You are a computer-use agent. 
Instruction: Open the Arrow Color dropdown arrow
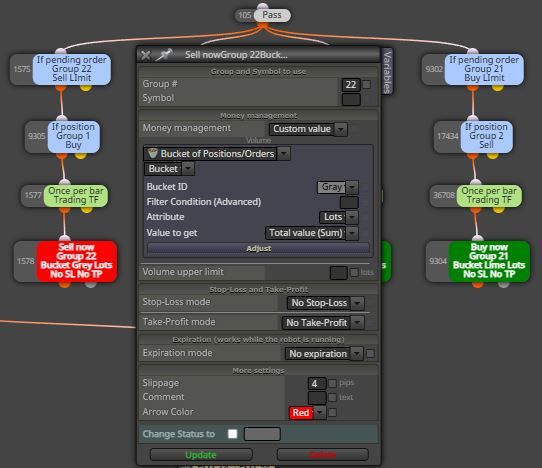coord(319,412)
